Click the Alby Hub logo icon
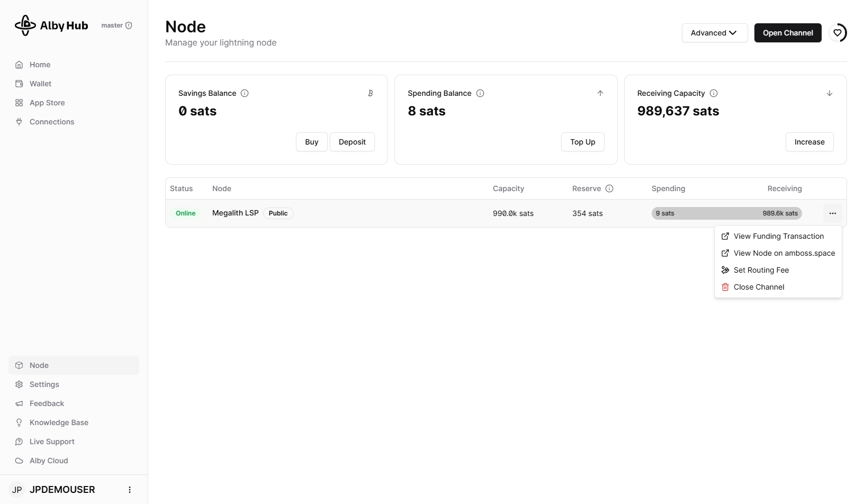Viewport: 864px width, 504px height. (25, 25)
